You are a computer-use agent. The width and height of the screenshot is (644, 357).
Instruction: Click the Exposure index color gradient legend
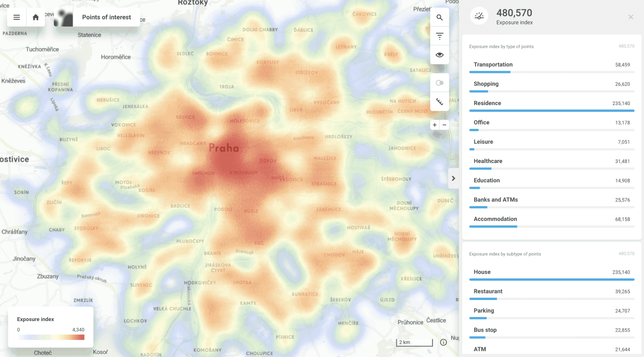point(51,337)
